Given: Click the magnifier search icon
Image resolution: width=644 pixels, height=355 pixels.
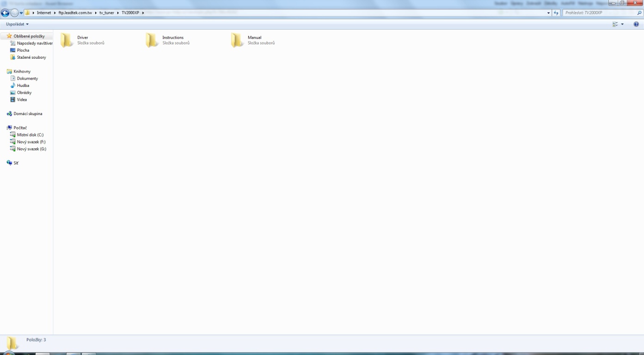Looking at the screenshot, I should pos(639,13).
